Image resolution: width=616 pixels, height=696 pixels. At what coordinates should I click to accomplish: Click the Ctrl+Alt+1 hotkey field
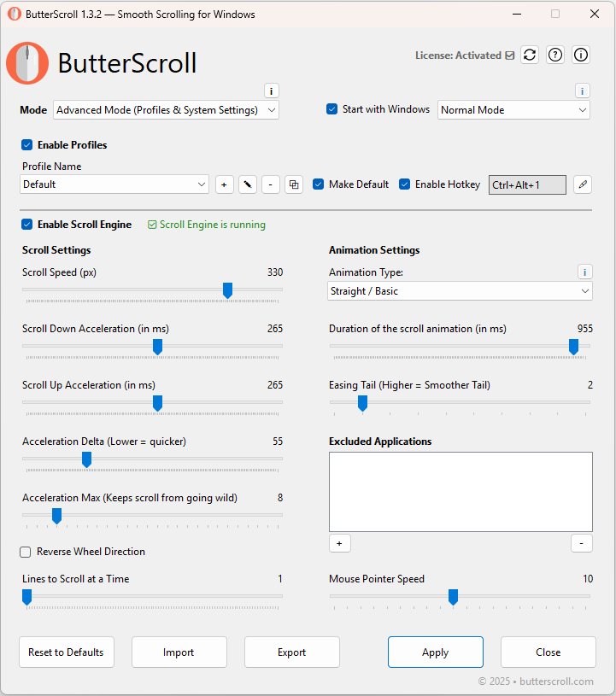pos(527,184)
